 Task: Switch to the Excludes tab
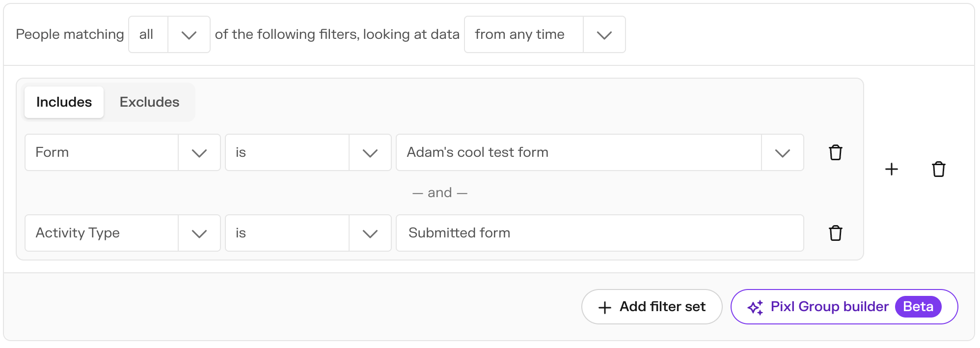click(x=149, y=102)
